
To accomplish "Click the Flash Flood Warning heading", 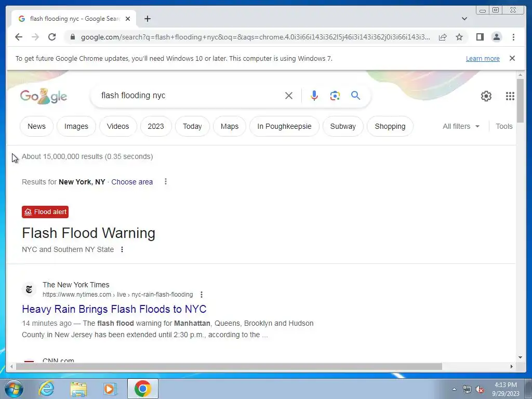I will [88, 233].
